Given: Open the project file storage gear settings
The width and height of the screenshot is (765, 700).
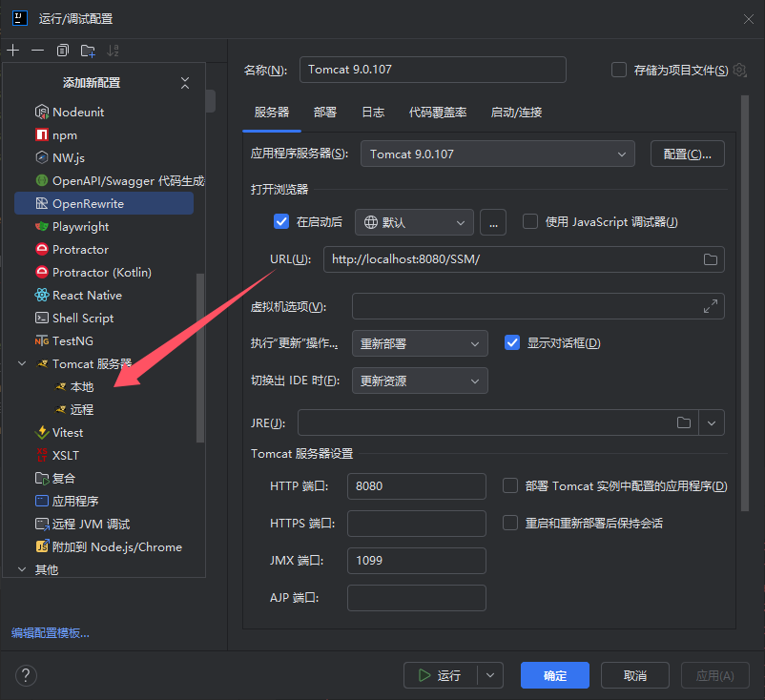Looking at the screenshot, I should [740, 71].
